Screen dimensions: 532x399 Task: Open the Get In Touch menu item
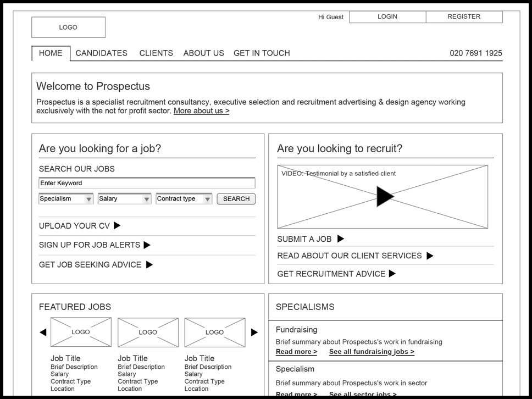(x=262, y=53)
